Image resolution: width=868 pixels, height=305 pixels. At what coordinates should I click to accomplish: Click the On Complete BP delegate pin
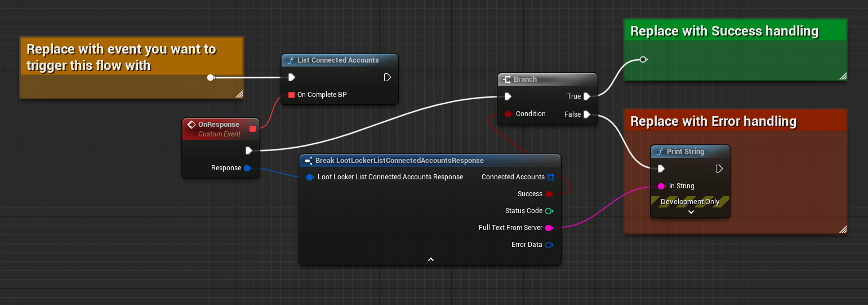pyautogui.click(x=291, y=95)
